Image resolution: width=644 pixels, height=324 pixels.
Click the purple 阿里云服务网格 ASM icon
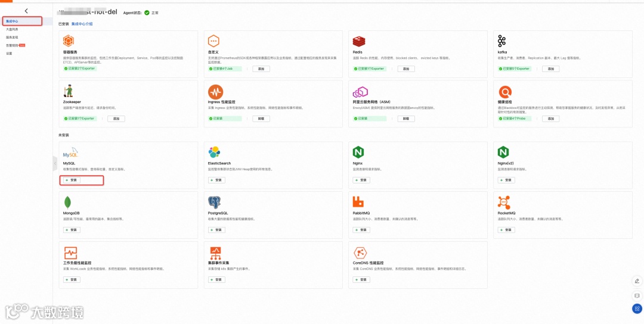(x=360, y=92)
